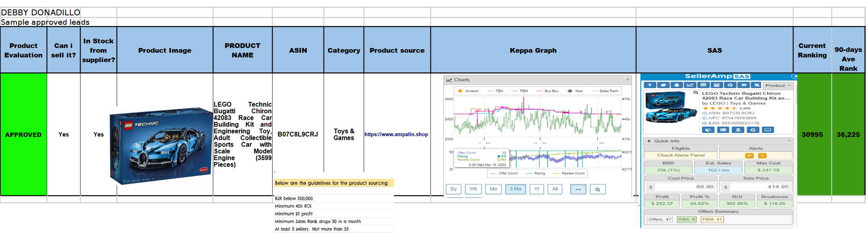Image resolution: width=868 pixels, height=247 pixels.
Task: Click the Check Alerts Panel eligibility notice
Action: coord(681,155)
